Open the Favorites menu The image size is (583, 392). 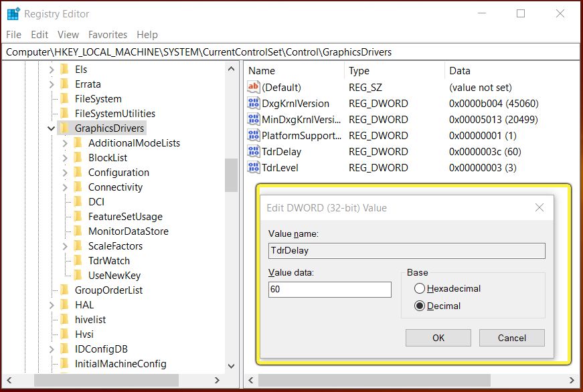pos(107,34)
